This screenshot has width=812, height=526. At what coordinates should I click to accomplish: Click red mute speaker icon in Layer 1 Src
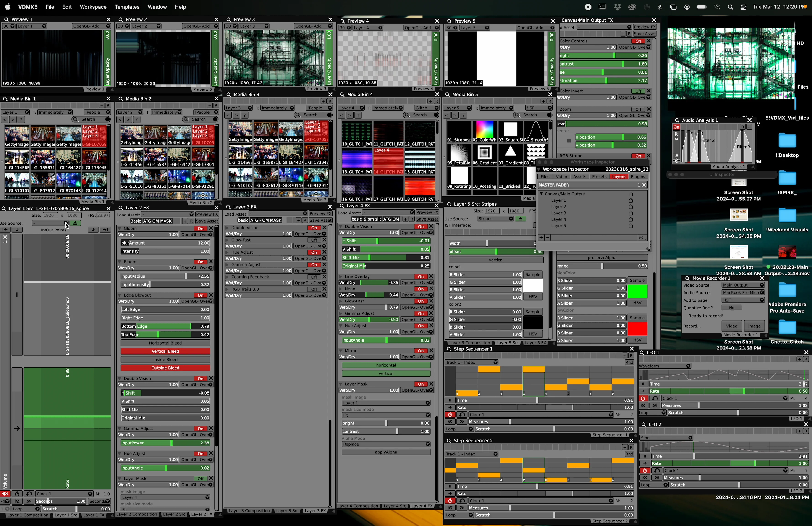click(5, 494)
